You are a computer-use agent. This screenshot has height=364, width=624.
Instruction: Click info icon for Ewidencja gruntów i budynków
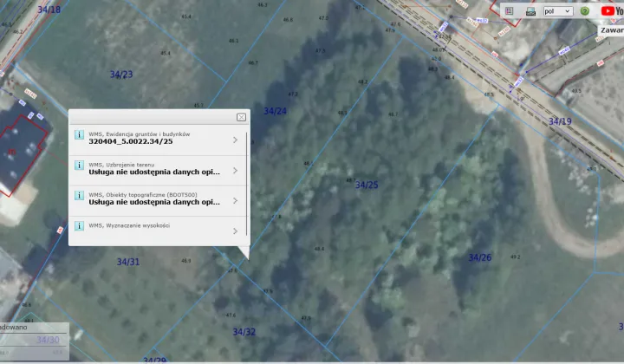coord(79,134)
